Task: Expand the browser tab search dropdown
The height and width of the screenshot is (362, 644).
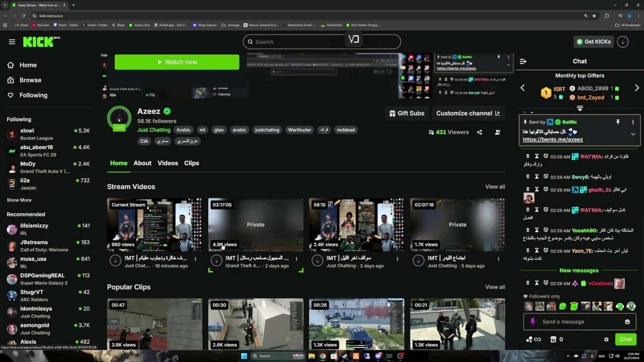Action: point(5,5)
